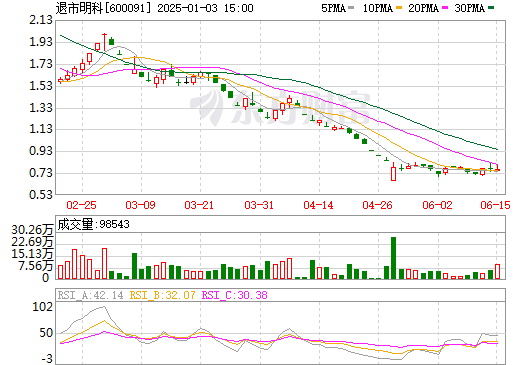This screenshot has width=520, height=365.
Task: Click the last red volume bar at 06-15
Action: point(497,271)
